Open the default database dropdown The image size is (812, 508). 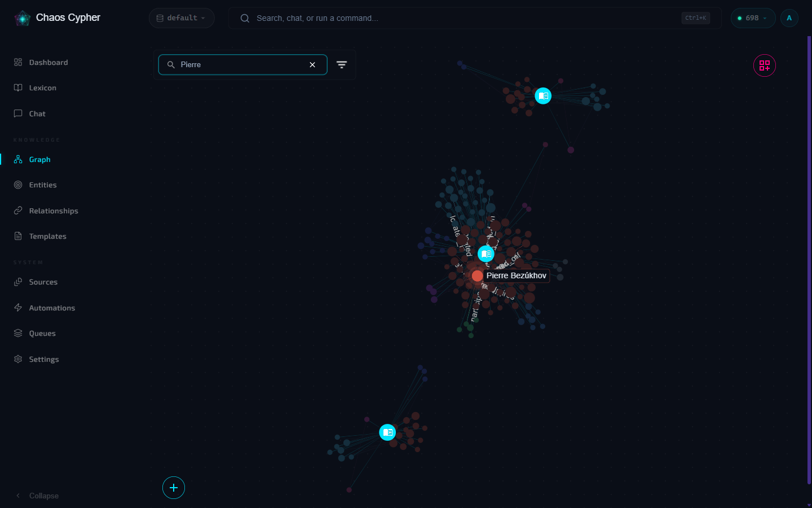(182, 18)
